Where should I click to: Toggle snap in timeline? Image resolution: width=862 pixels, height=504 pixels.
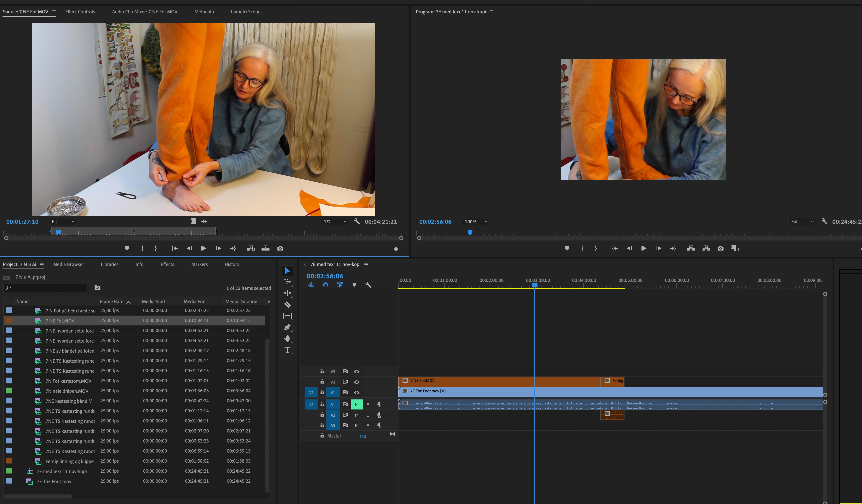tap(325, 285)
